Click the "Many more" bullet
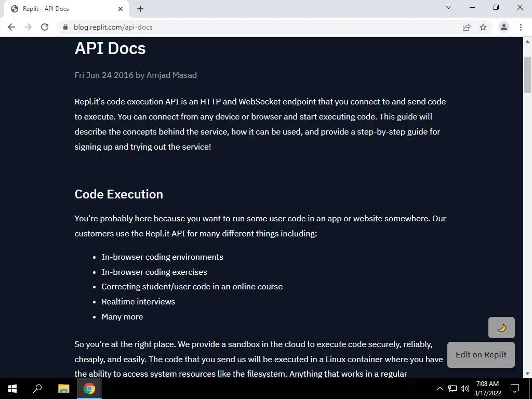Image resolution: width=532 pixels, height=399 pixels. 122,317
